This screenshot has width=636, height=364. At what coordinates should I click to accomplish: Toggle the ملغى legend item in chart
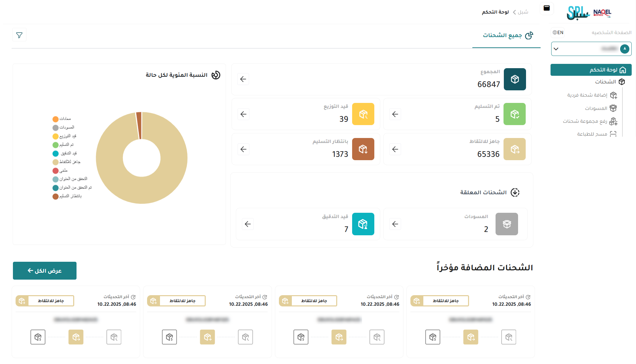click(60, 170)
